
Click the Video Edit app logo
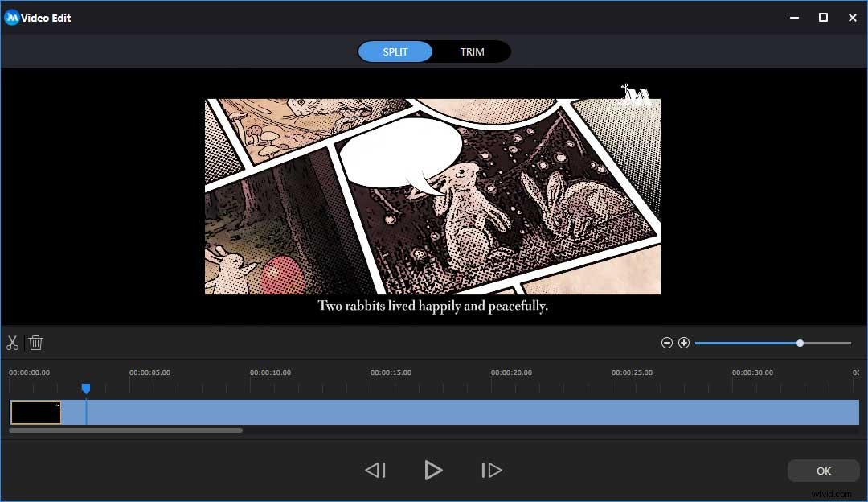click(11, 17)
